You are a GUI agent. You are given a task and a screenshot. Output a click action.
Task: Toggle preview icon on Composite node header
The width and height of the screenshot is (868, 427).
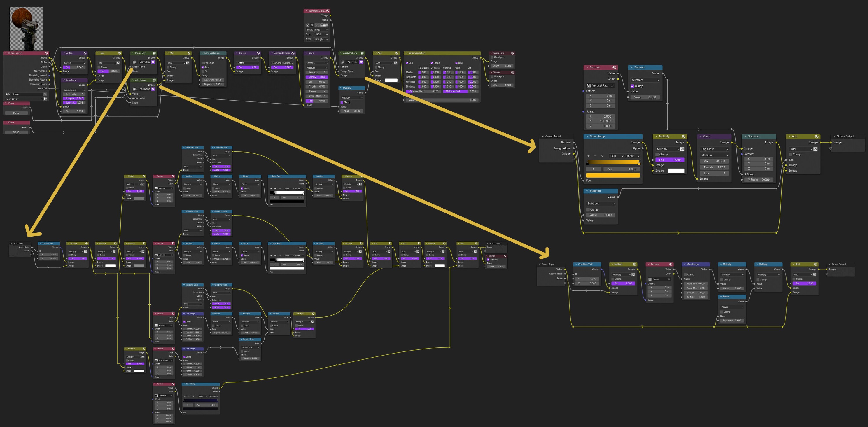pyautogui.click(x=512, y=53)
